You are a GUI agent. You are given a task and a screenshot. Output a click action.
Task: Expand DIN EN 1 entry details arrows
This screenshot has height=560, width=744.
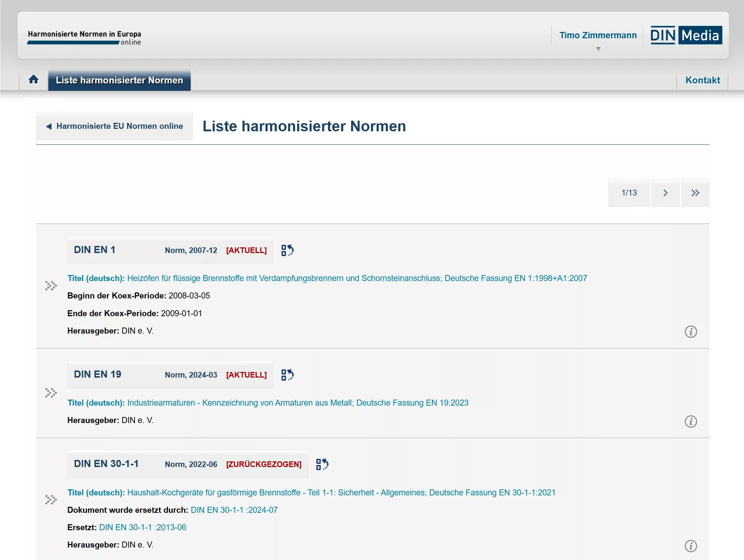click(x=51, y=286)
